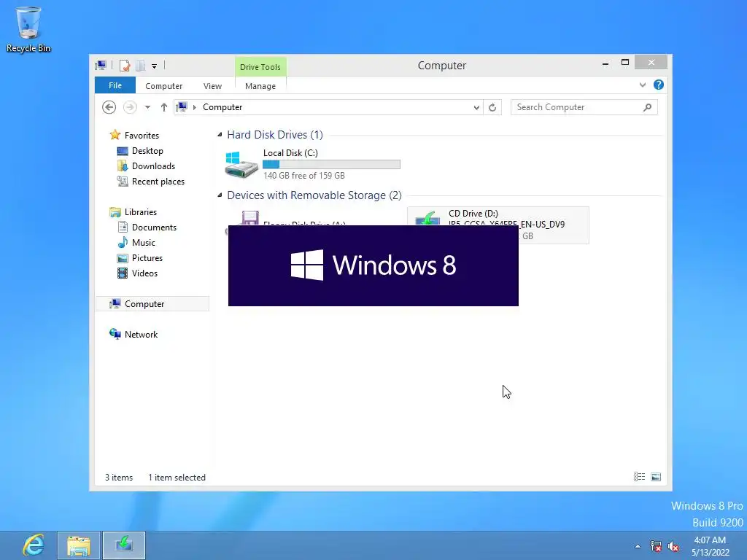Click the Forward navigation arrow
Screen dimensions: 747x560
(x=130, y=107)
